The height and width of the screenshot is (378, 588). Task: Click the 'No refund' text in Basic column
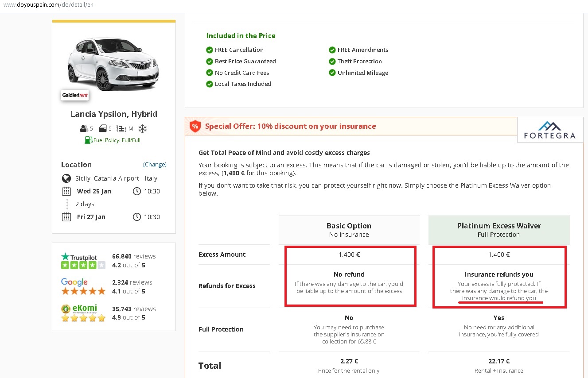[349, 274]
